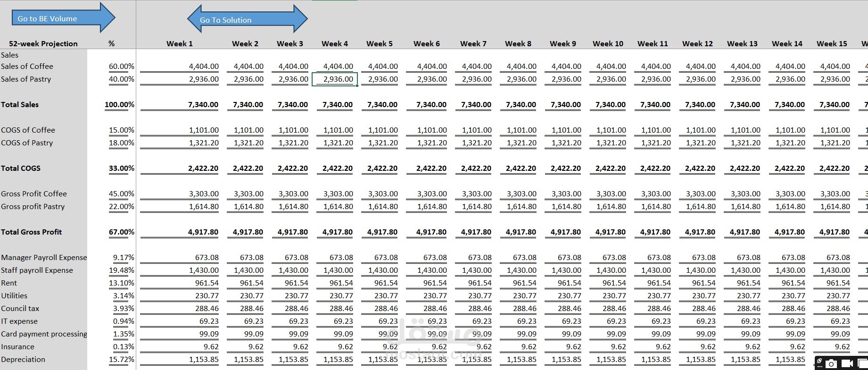
Task: Select Week 1 Sales of Coffee 4,404.00
Action: pyautogui.click(x=204, y=66)
